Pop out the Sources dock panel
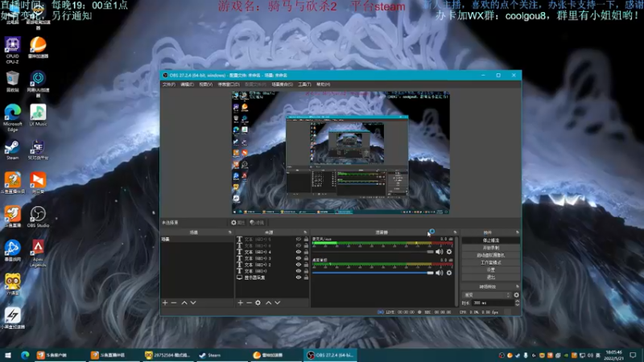Screen dimensions: 644x362 pos(305,232)
